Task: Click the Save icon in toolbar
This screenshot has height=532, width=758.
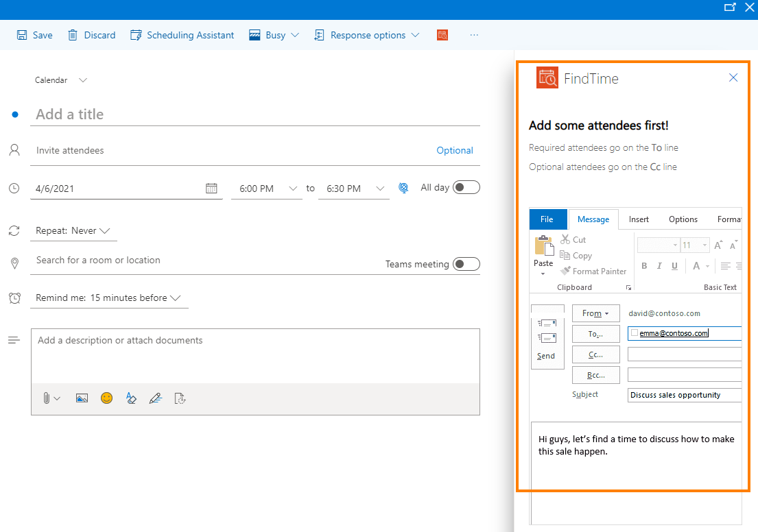Action: tap(22, 35)
